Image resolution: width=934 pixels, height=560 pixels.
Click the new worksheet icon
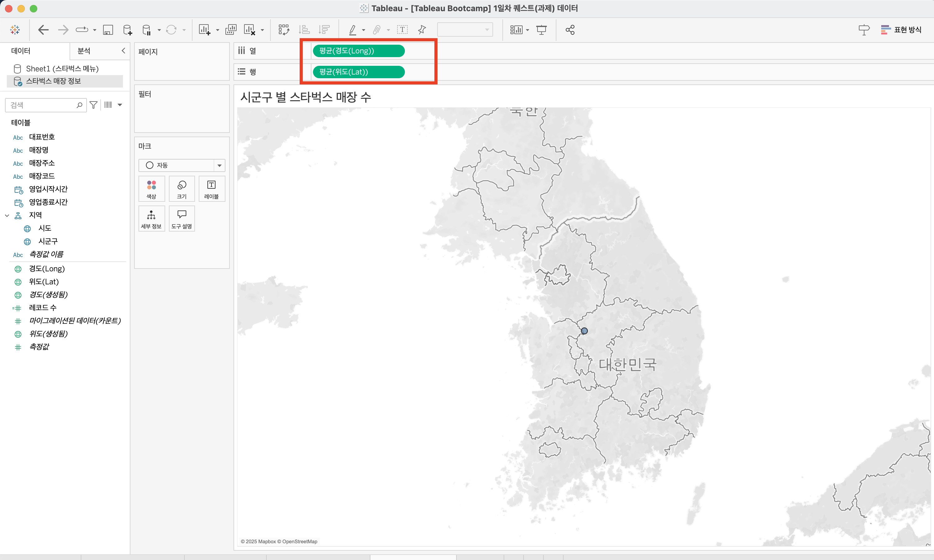click(204, 30)
